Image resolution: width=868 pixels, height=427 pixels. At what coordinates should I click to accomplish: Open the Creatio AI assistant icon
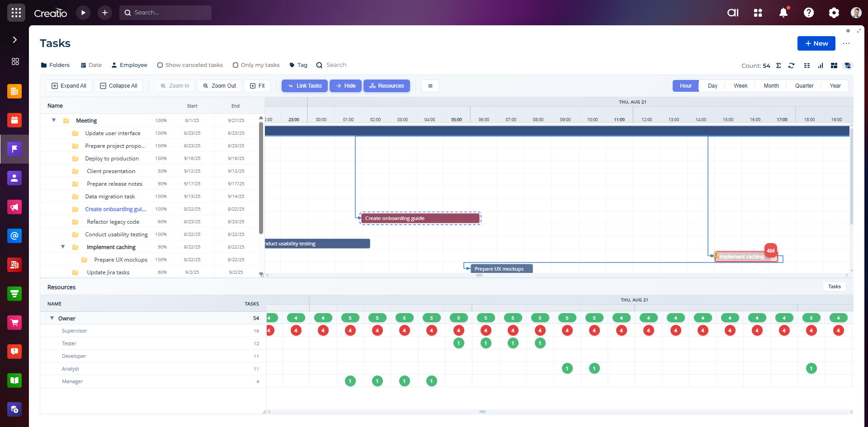click(732, 13)
